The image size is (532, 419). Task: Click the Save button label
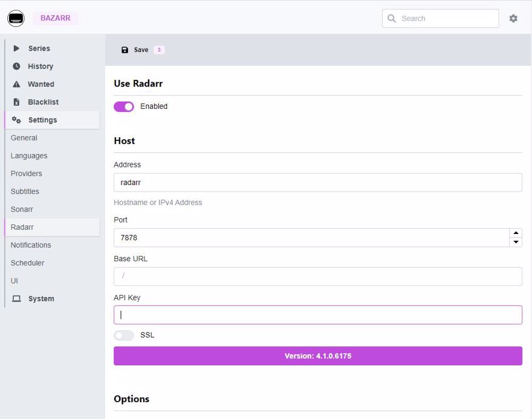point(141,50)
